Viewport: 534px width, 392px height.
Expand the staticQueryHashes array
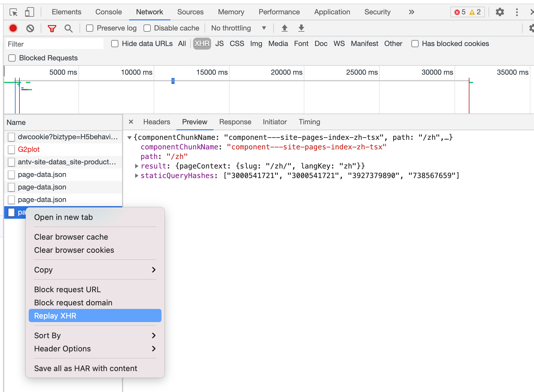pos(136,176)
